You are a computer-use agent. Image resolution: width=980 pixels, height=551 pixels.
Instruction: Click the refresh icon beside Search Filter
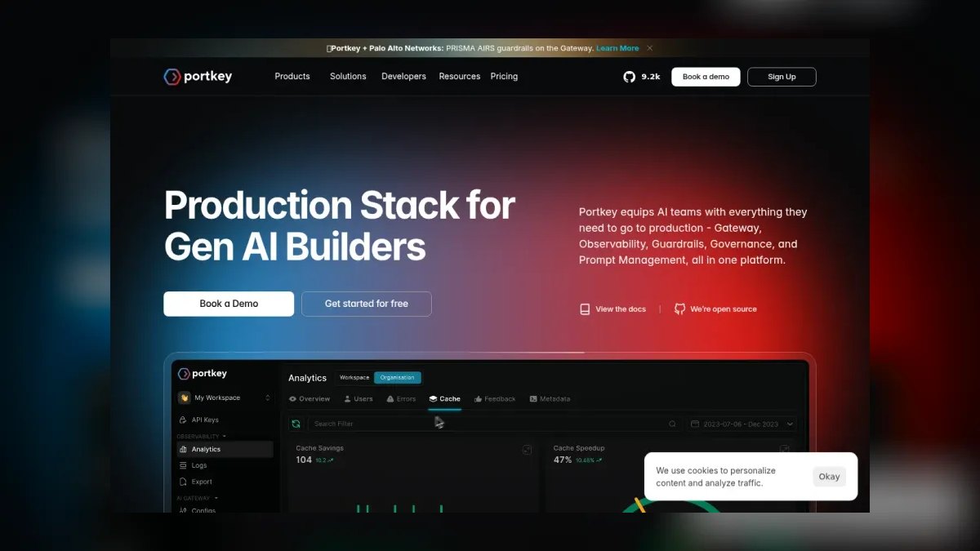pos(296,424)
